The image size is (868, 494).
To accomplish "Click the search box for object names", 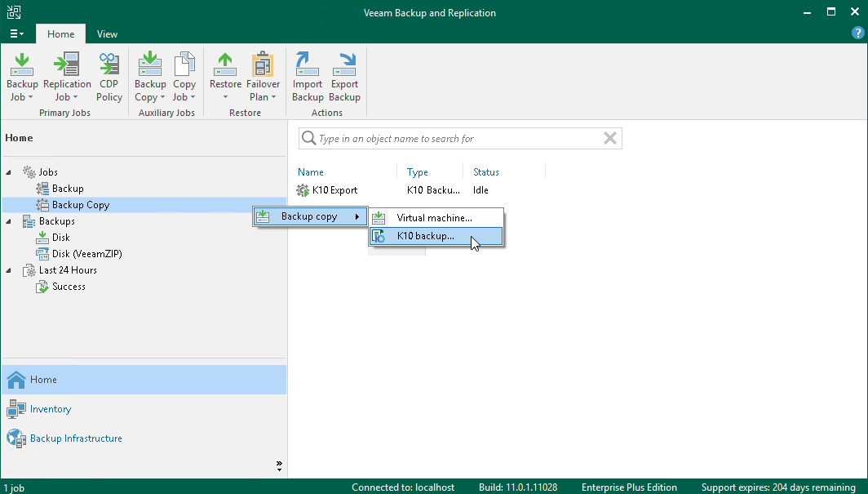I will [460, 139].
